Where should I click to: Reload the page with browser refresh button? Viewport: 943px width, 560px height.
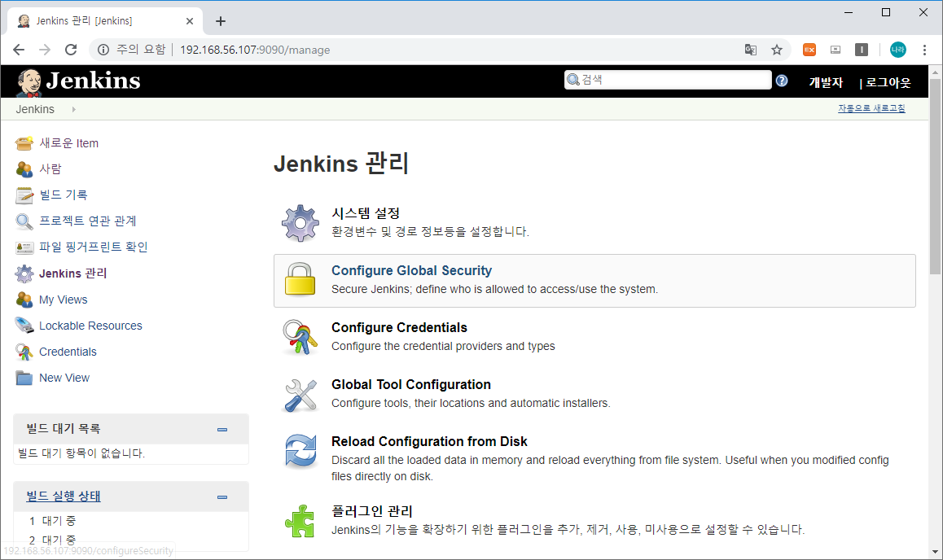[x=71, y=50]
